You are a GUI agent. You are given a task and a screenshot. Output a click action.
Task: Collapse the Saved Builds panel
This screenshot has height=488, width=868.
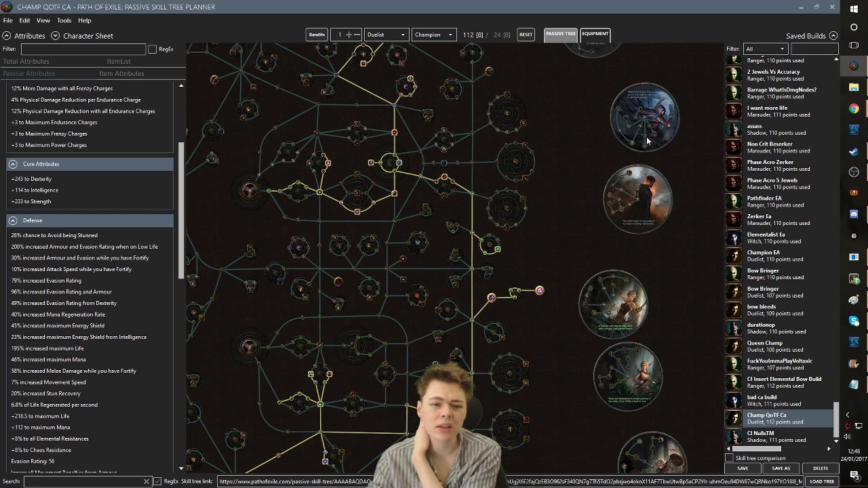click(x=833, y=35)
